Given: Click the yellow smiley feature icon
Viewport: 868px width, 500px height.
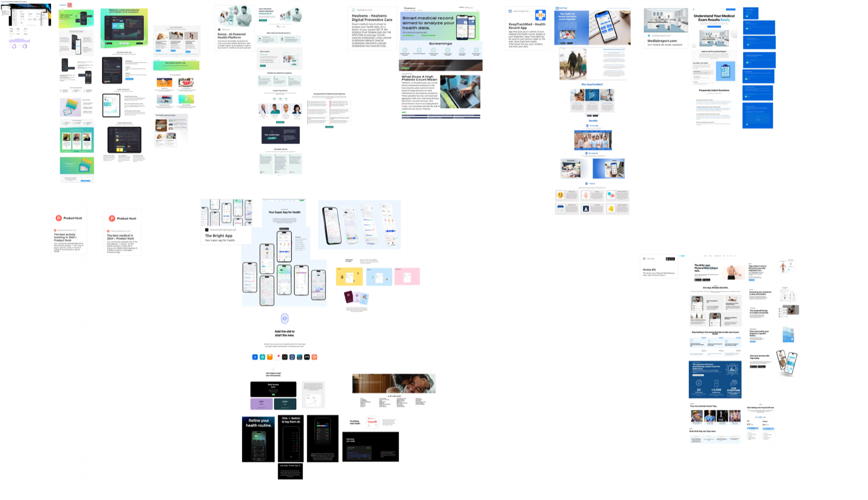Looking at the screenshot, I should [560, 195].
